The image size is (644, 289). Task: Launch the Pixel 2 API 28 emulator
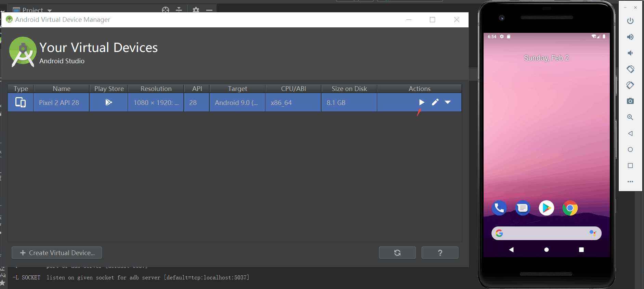click(422, 102)
